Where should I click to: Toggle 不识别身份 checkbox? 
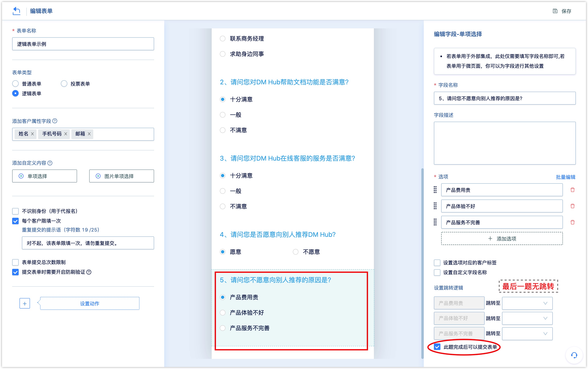pos(15,211)
